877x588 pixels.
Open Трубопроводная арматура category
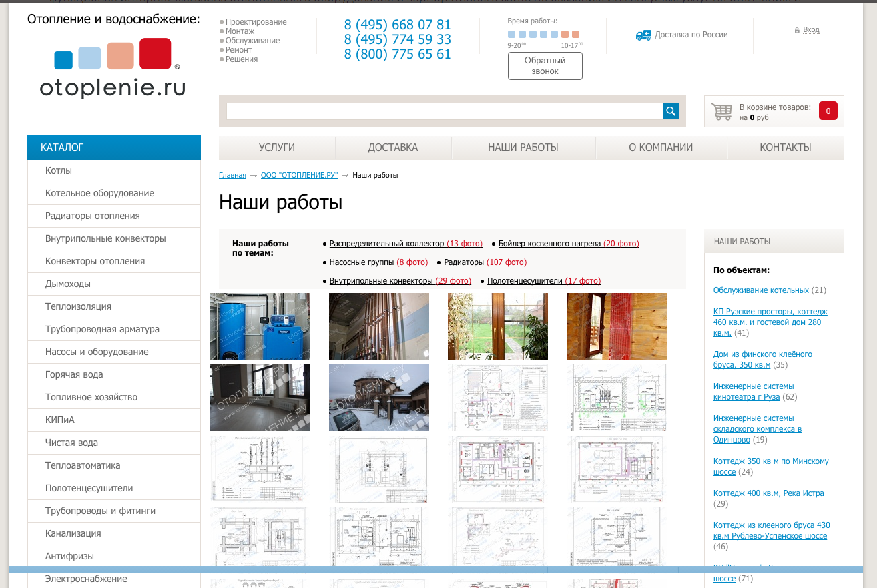click(x=114, y=330)
